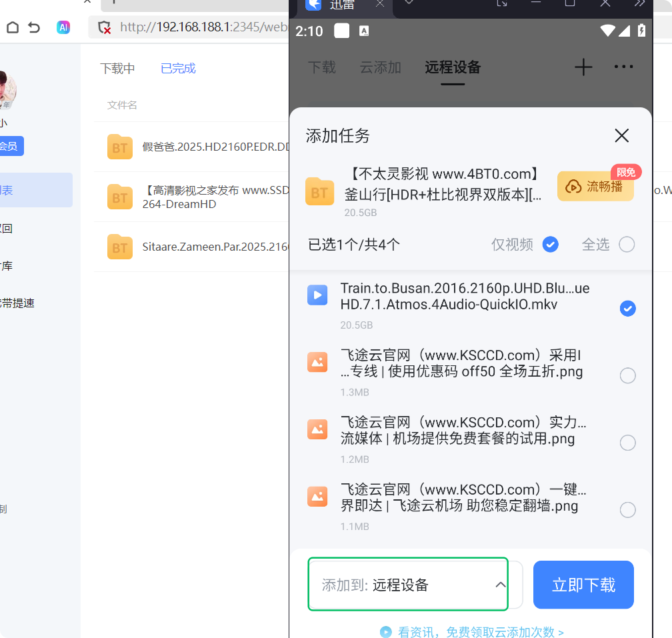672x638 pixels.
Task: Click 已选1个/共4个 selection label
Action: coord(354,245)
